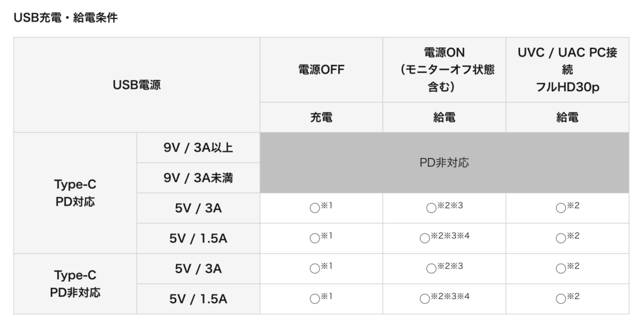Click 5V / 3A label in PD対応 group
Screen dimensions: 644x326
[x=197, y=208]
